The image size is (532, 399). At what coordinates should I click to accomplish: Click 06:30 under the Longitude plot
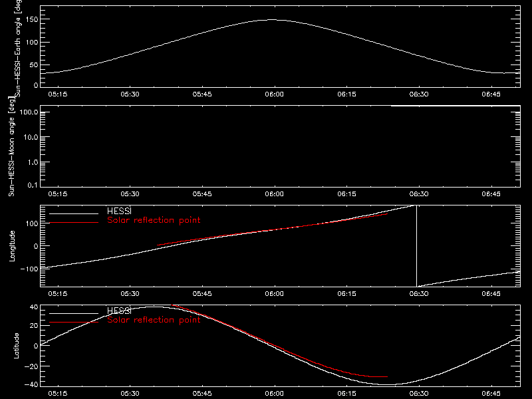point(419,293)
